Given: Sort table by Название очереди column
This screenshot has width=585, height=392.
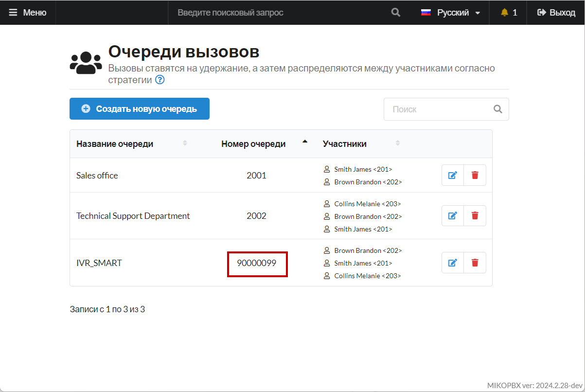Looking at the screenshot, I should [115, 144].
